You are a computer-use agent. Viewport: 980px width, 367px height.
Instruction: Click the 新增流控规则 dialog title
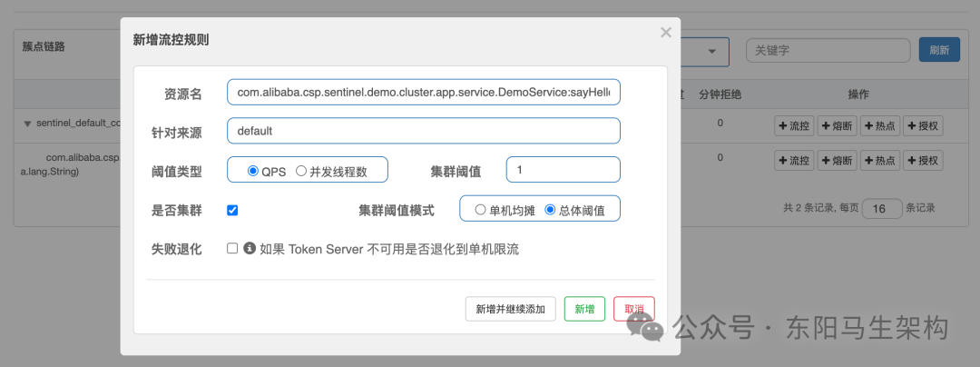tap(171, 40)
